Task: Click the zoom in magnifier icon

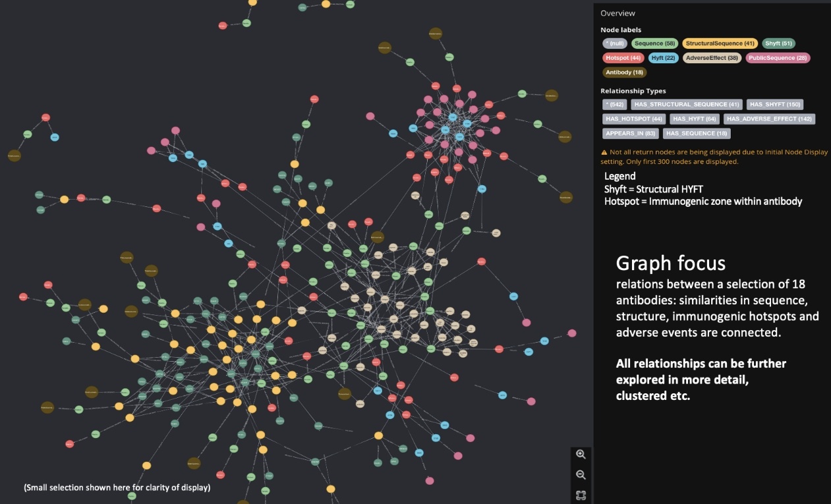Action: 581,454
